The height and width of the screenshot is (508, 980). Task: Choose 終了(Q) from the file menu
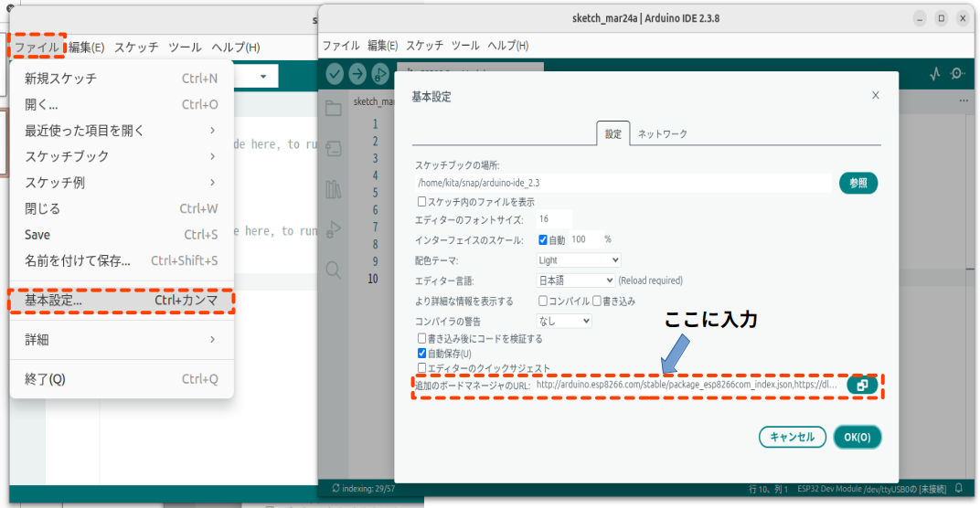point(122,379)
